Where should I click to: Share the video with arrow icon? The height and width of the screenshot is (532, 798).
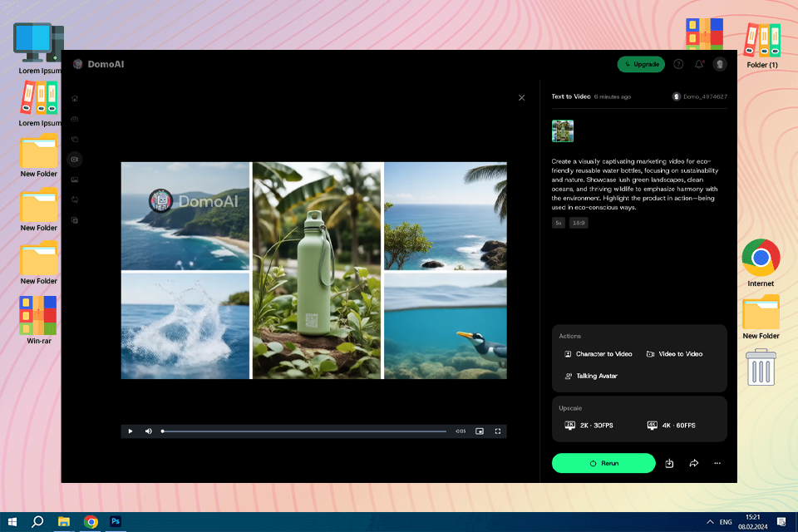[x=693, y=463]
